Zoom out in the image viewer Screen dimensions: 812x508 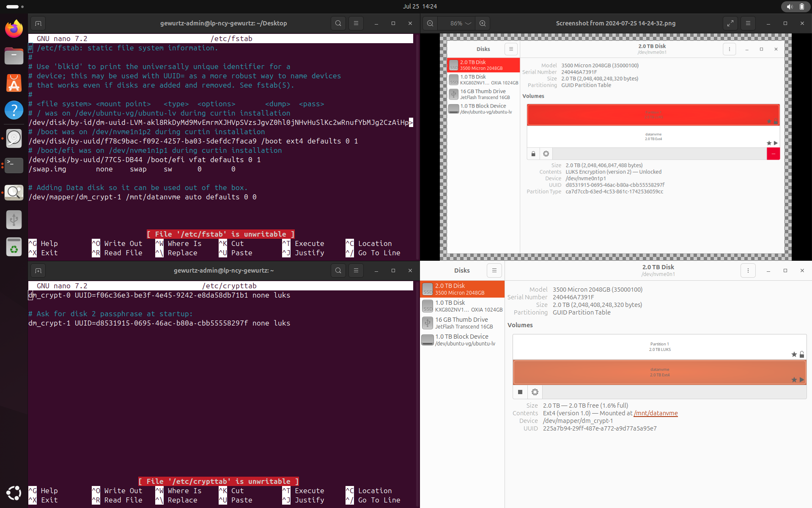(x=430, y=23)
